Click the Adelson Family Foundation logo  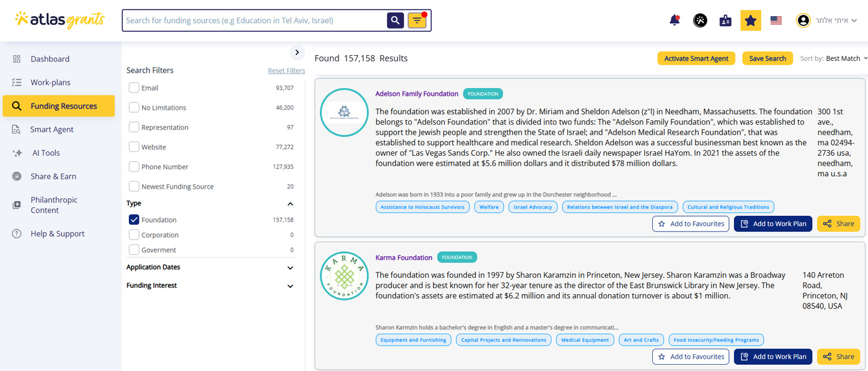pyautogui.click(x=344, y=112)
